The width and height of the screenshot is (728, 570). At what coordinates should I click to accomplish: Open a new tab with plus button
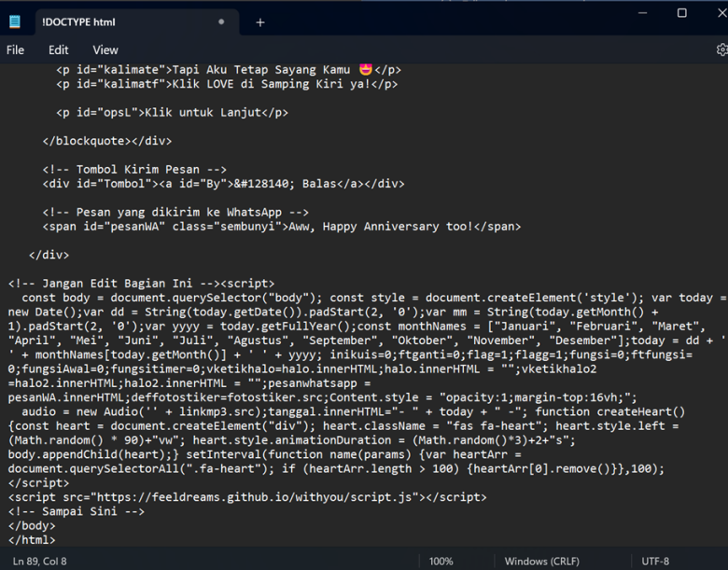[x=260, y=21]
